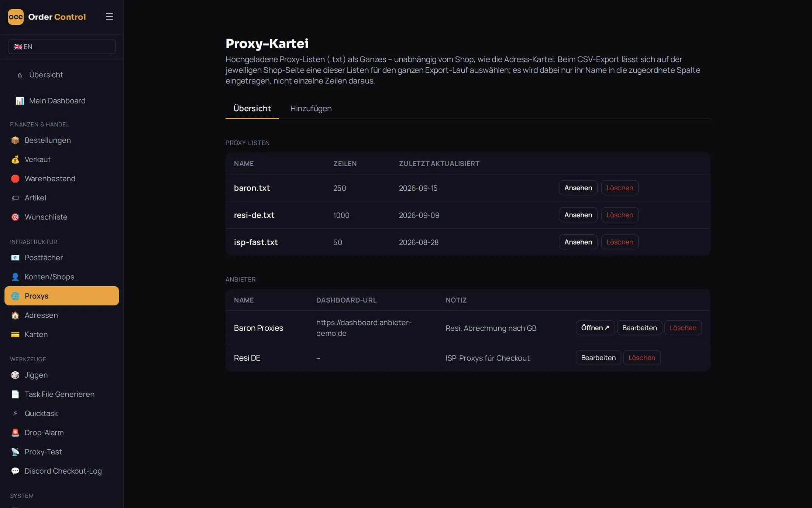Screen dimensions: 812x508
Task: Open Postfächer mail icon in sidebar
Action: pyautogui.click(x=15, y=258)
